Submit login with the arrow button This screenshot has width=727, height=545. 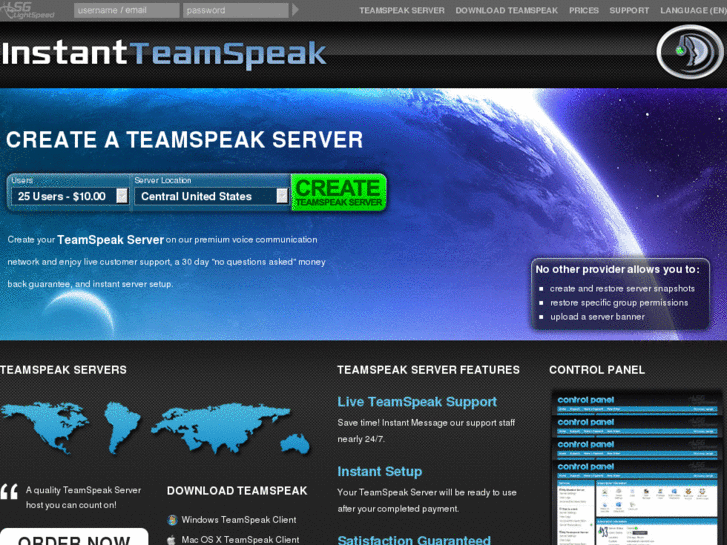click(x=295, y=10)
